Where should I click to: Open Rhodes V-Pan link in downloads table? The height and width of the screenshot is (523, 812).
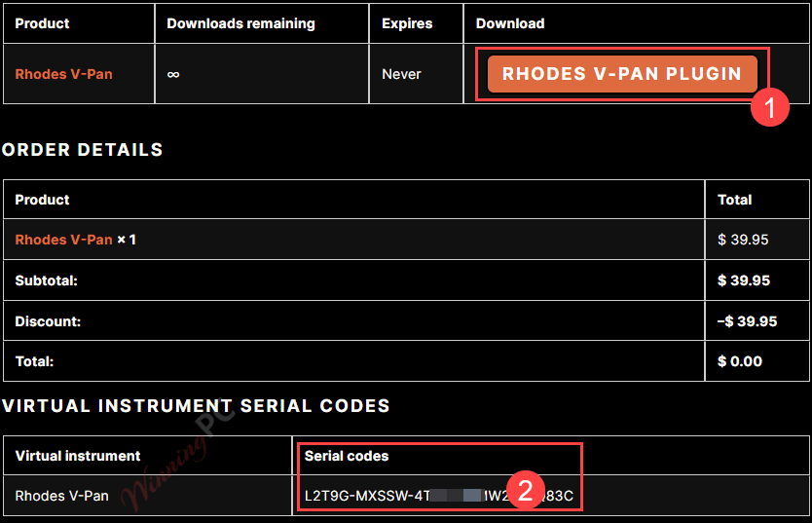point(63,74)
